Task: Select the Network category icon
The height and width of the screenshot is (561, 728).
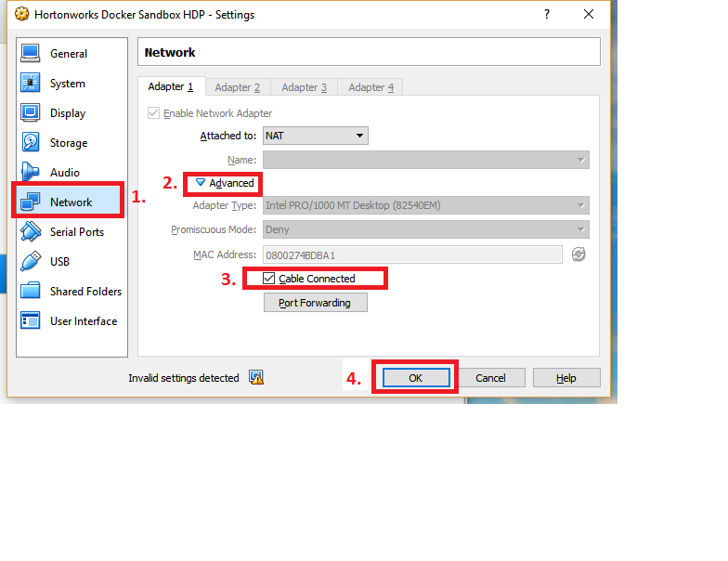Action: point(30,202)
